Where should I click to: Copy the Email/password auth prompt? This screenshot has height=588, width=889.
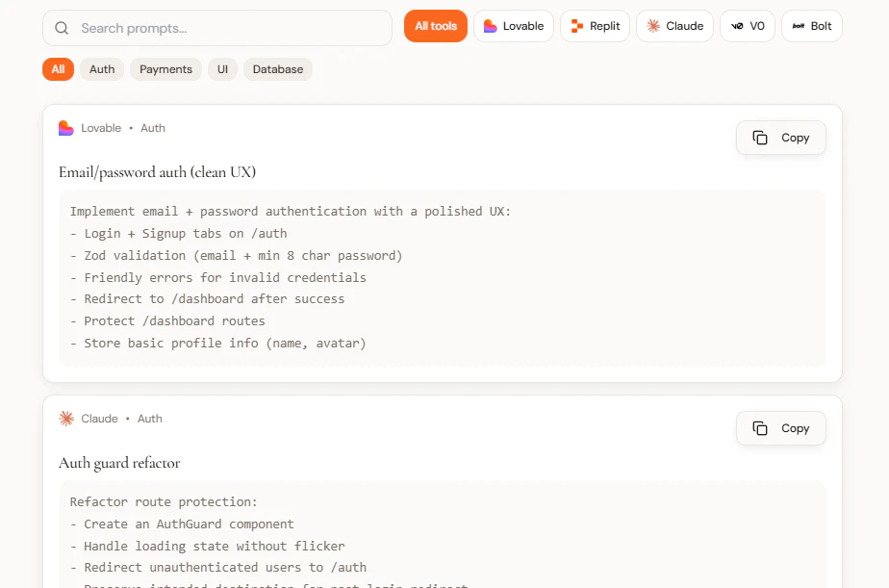780,138
